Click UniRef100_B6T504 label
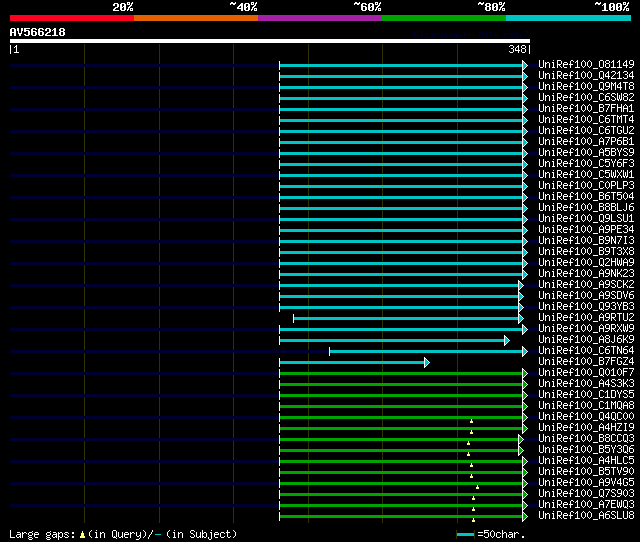The height and width of the screenshot is (542, 640). point(586,197)
